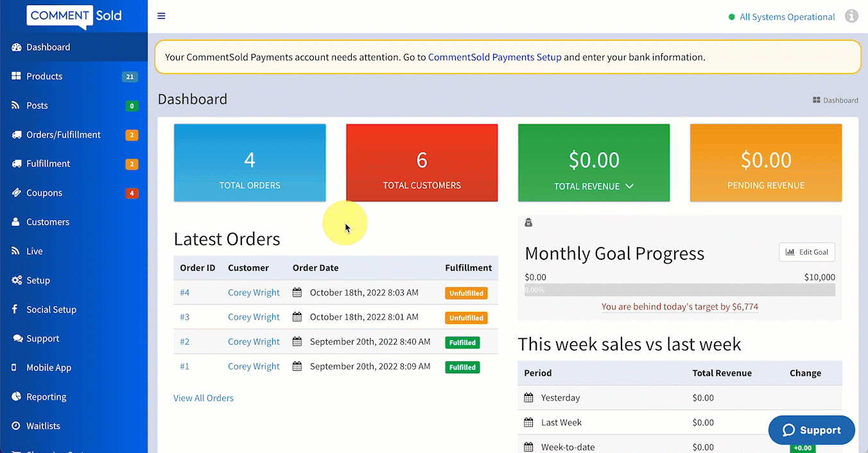Open order #4 link
Screen dimensions: 868x453
point(185,293)
